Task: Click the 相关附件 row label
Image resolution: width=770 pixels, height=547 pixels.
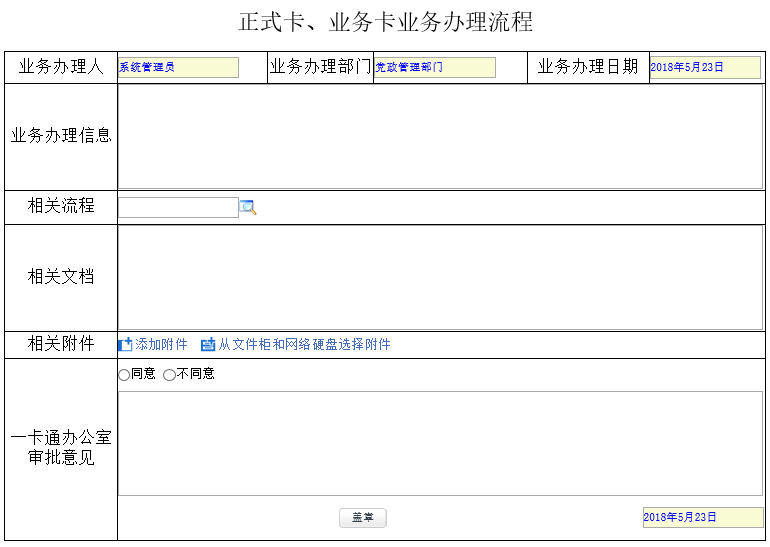Action: click(61, 345)
